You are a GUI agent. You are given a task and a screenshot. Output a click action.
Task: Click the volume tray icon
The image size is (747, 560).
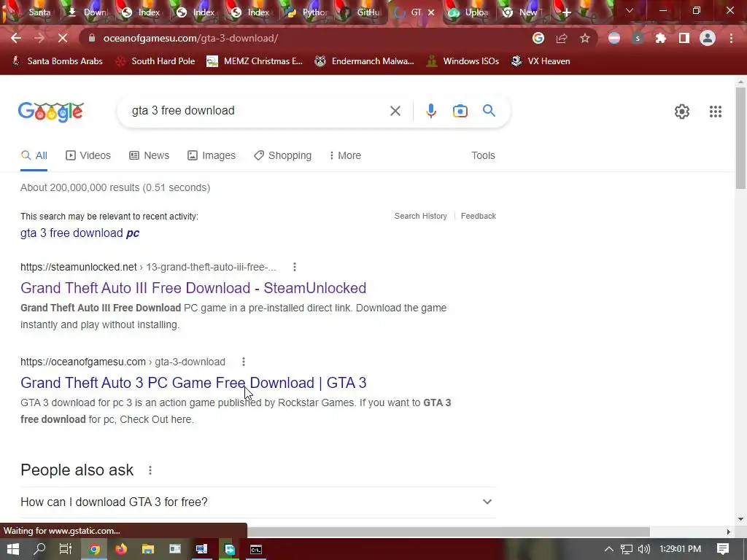pos(643,549)
